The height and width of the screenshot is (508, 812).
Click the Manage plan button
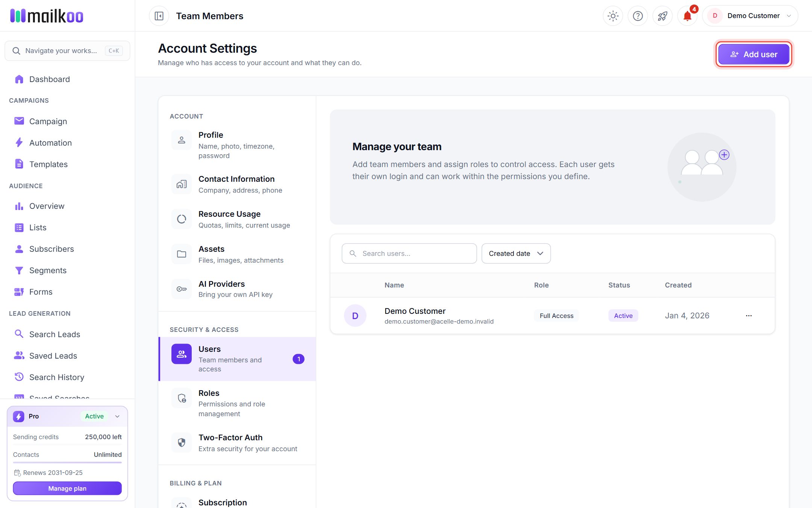(x=67, y=488)
